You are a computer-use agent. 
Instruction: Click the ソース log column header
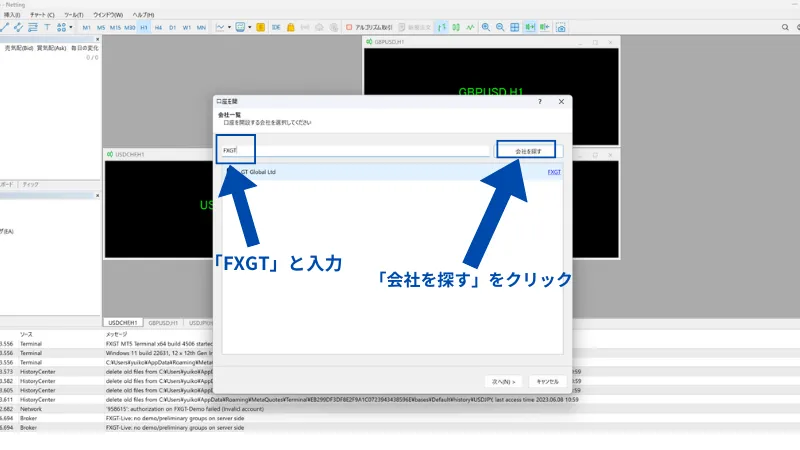click(x=26, y=335)
